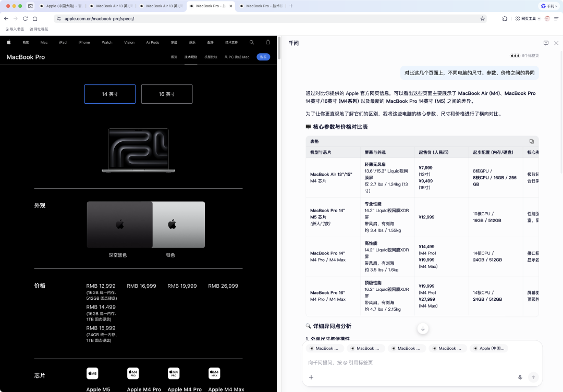Viewport: 563px width, 392px height.
Task: Open the user profile avatar
Action: 547,19
